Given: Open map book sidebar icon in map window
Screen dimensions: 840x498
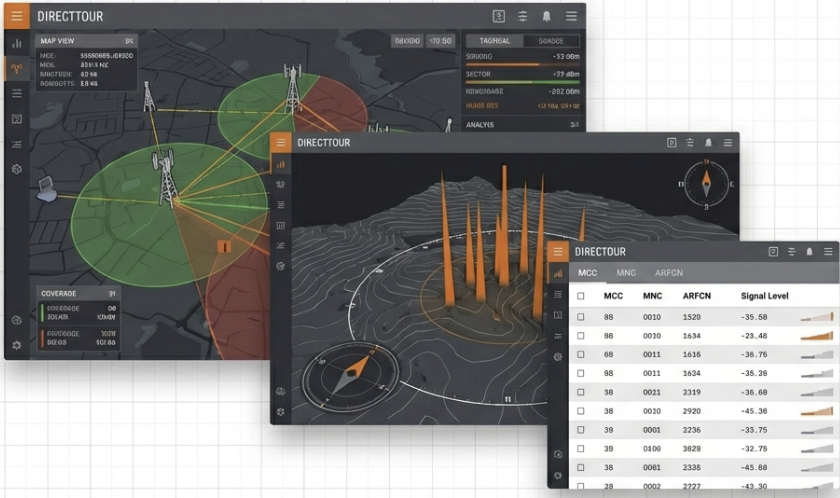Looking at the screenshot, I should [17, 119].
